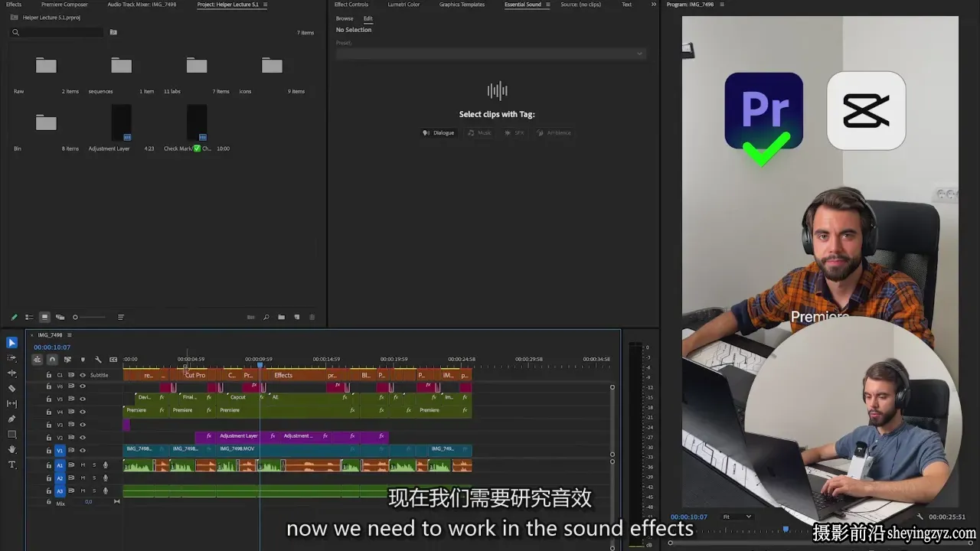
Task: Switch Project panel to Freeform view
Action: tap(60, 317)
